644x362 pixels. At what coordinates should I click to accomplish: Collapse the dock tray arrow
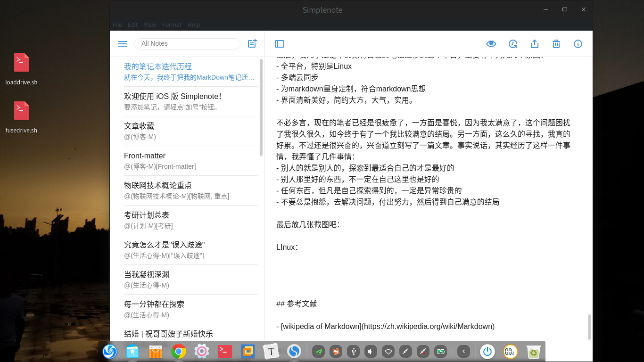[464, 351]
